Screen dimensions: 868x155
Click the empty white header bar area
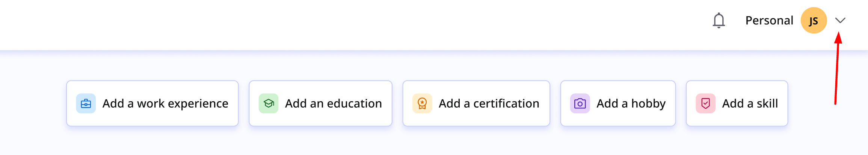point(338,23)
